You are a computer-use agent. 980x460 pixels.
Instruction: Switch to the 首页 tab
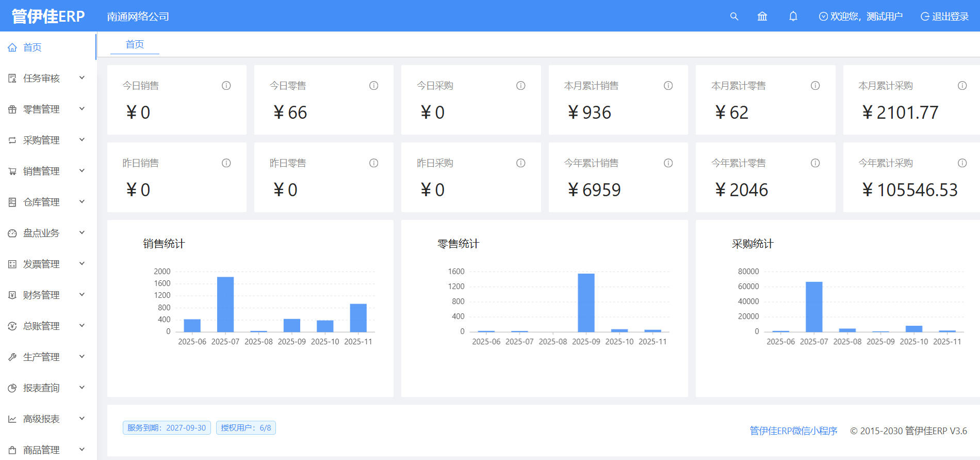point(135,44)
